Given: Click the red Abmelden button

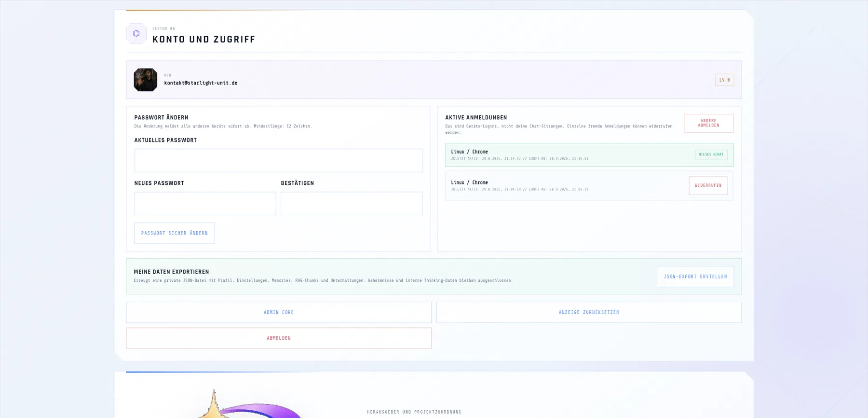Looking at the screenshot, I should tap(279, 338).
